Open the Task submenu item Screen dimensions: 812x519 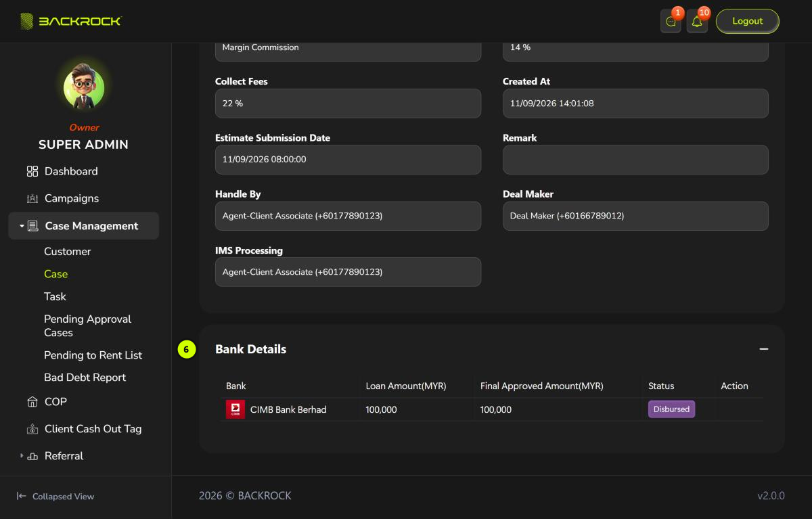click(x=55, y=296)
